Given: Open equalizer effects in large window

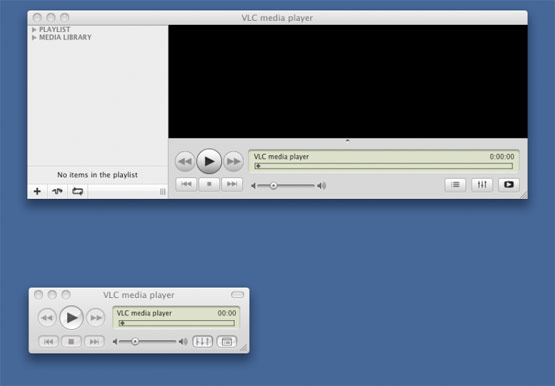Looking at the screenshot, I should point(482,184).
